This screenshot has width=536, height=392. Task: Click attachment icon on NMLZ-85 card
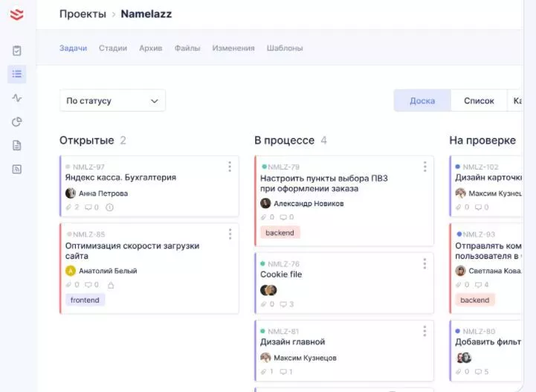point(68,285)
